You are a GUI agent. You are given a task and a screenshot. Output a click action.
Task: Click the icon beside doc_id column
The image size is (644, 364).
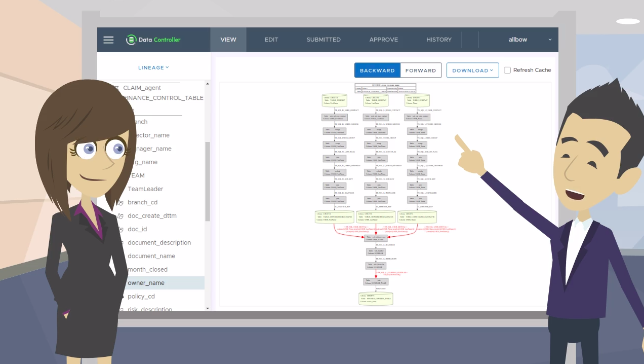pos(120,229)
